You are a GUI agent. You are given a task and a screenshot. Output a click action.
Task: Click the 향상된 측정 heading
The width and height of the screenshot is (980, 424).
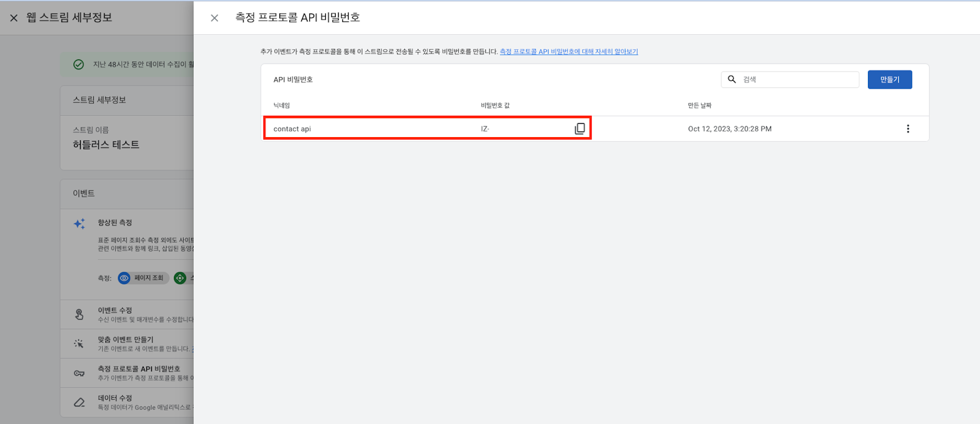pos(115,223)
